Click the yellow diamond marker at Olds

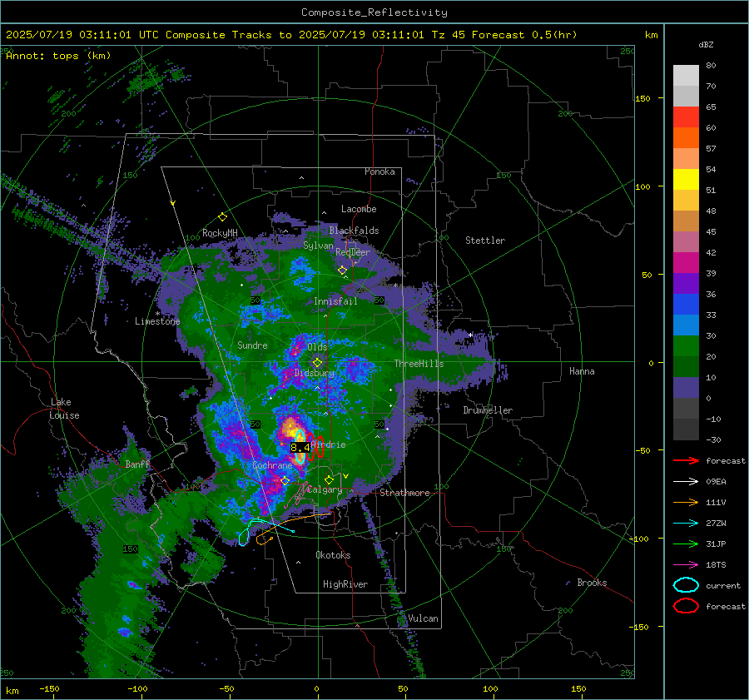[317, 363]
